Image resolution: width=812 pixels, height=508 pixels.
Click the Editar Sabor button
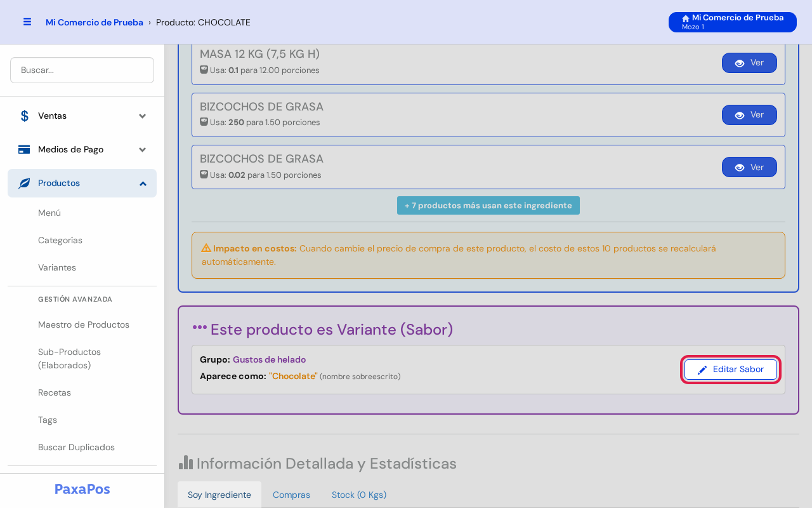pos(731,370)
